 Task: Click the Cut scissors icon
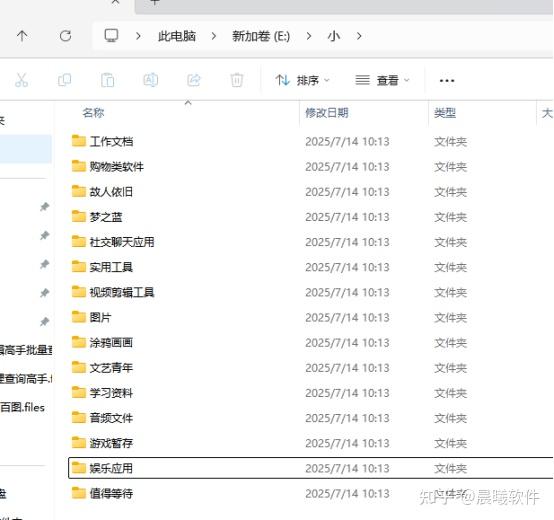click(x=22, y=80)
